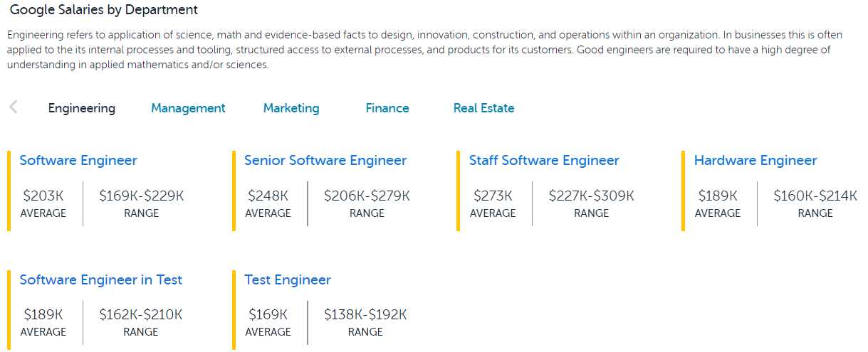Click the Software Engineer in Test link
This screenshot has height=352, width=868.
point(101,280)
